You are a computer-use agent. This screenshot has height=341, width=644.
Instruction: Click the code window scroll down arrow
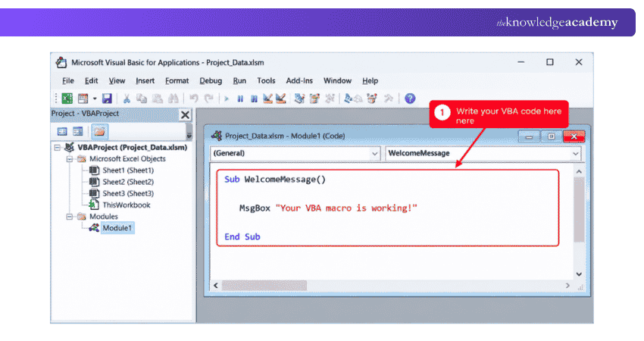pyautogui.click(x=579, y=274)
